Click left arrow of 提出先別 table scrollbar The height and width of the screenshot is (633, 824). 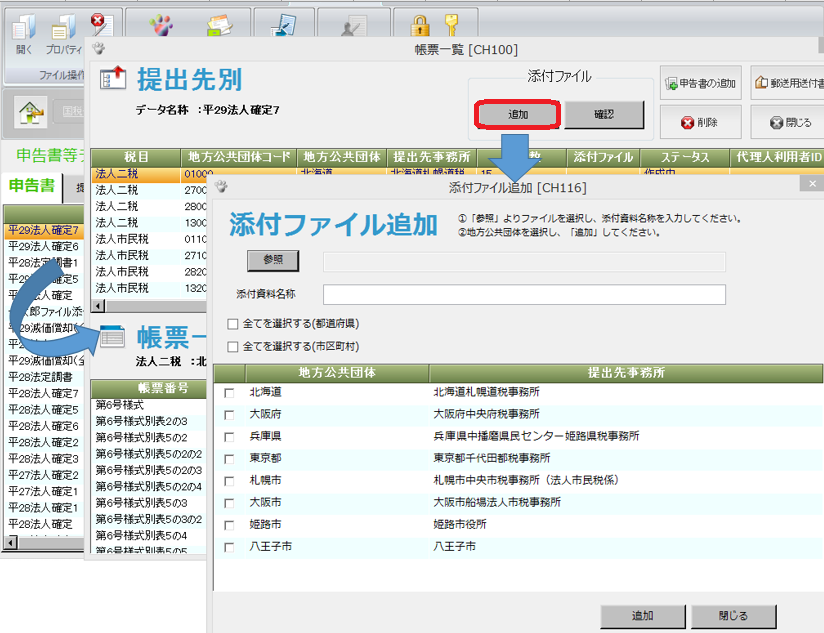pyautogui.click(x=98, y=306)
